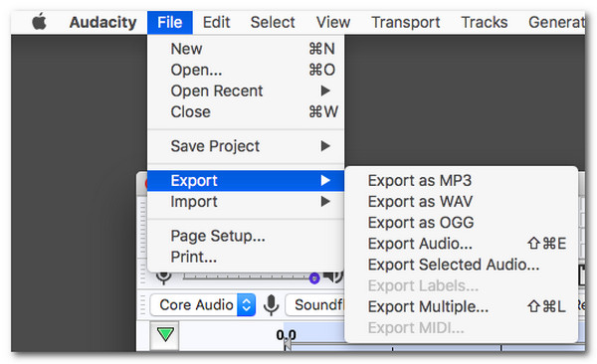This screenshot has width=597, height=364.
Task: Click Export Audio...
Action: click(462, 244)
